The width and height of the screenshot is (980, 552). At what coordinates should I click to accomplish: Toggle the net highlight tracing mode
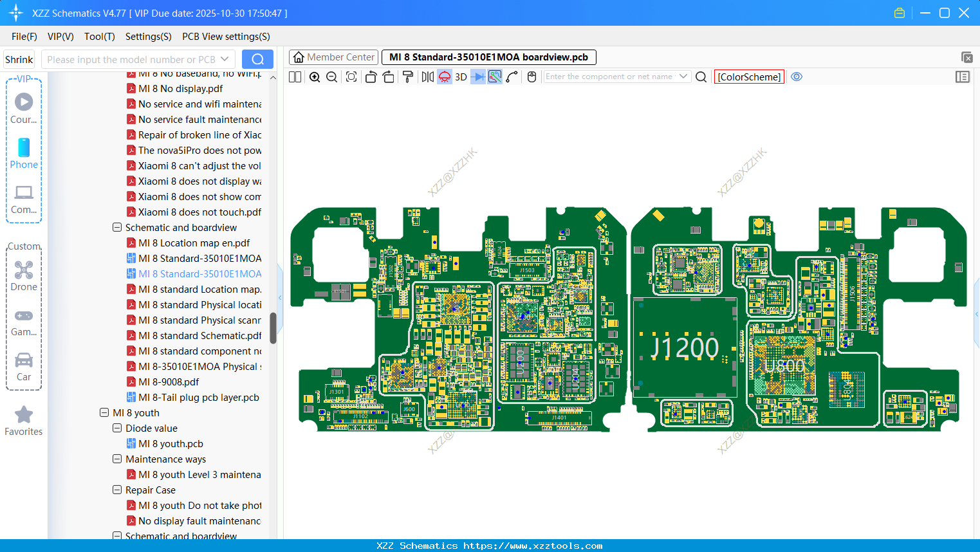[494, 77]
